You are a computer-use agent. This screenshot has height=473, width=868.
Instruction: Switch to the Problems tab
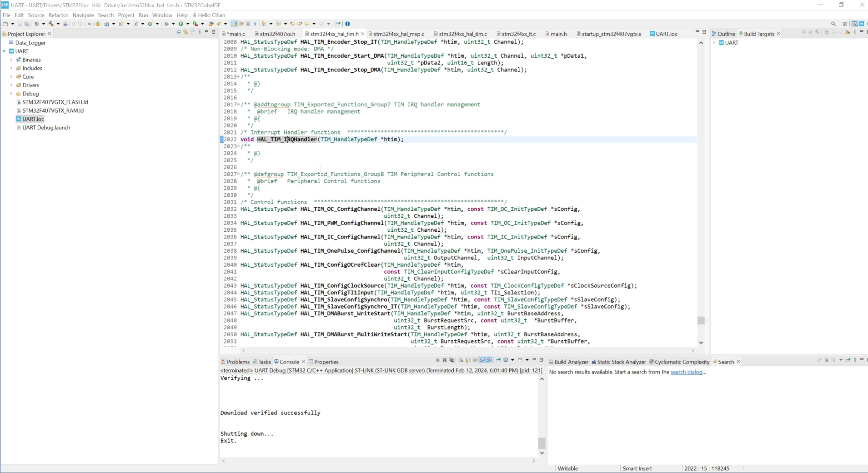[x=235, y=362]
